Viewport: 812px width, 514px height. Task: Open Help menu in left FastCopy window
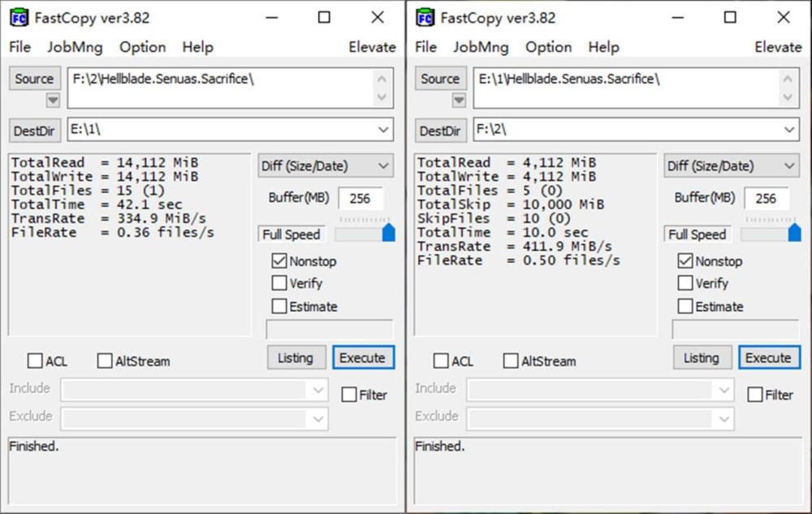click(197, 47)
